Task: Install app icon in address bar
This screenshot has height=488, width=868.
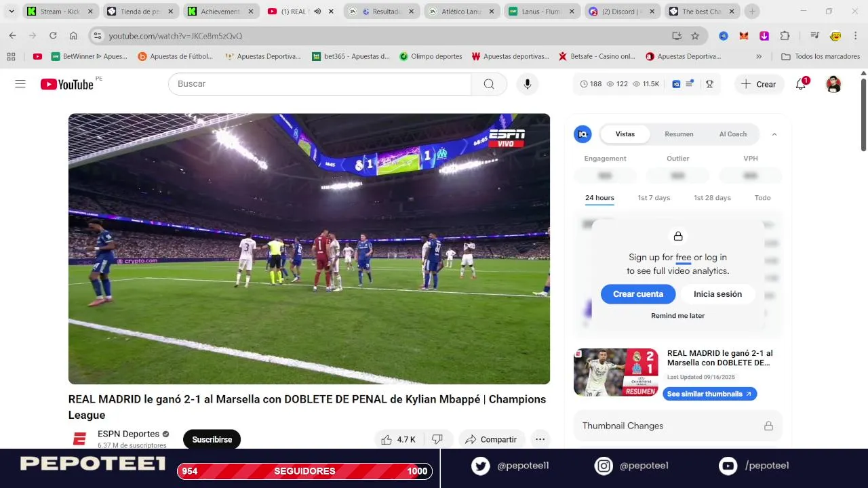Action: click(x=676, y=36)
